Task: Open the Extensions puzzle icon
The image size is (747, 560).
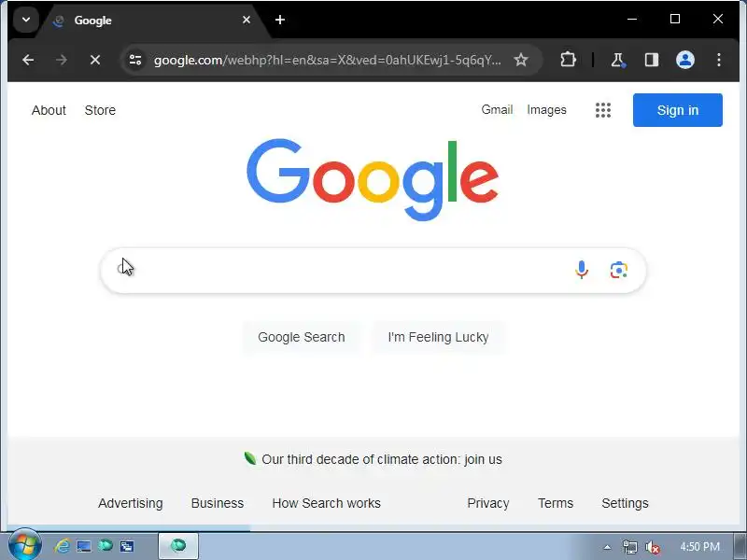Action: coord(568,60)
